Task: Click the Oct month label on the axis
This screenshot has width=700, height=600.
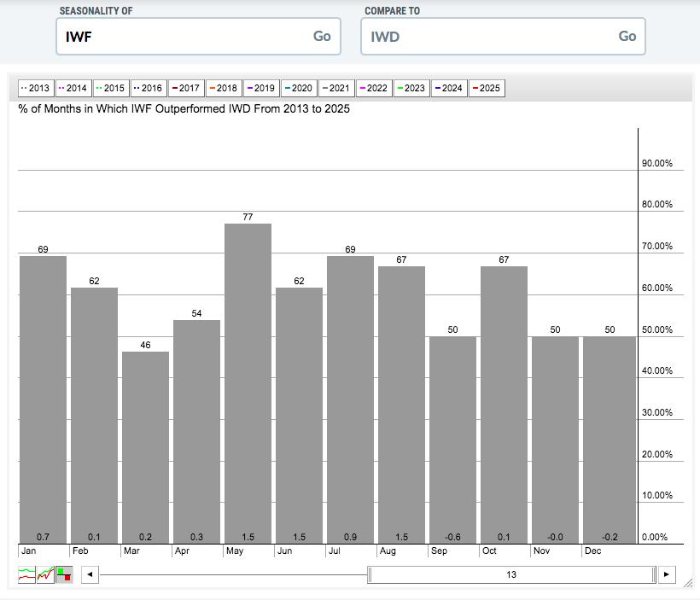Action: coord(489,550)
